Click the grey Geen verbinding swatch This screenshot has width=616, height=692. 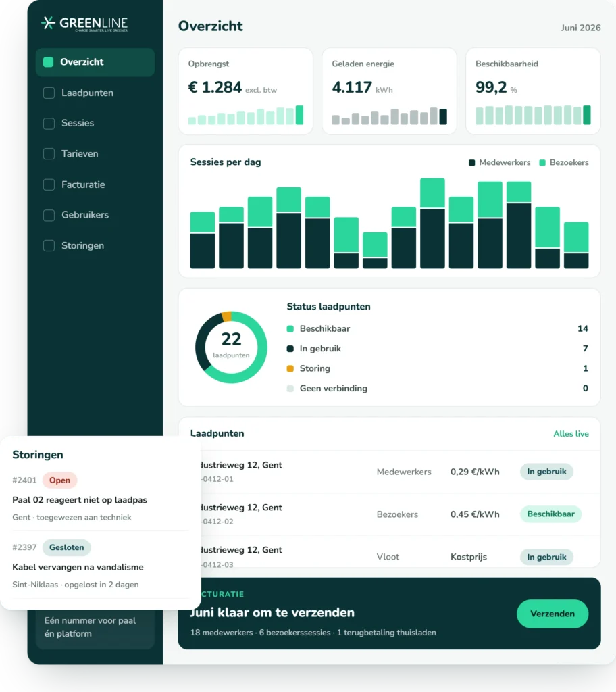(x=290, y=389)
